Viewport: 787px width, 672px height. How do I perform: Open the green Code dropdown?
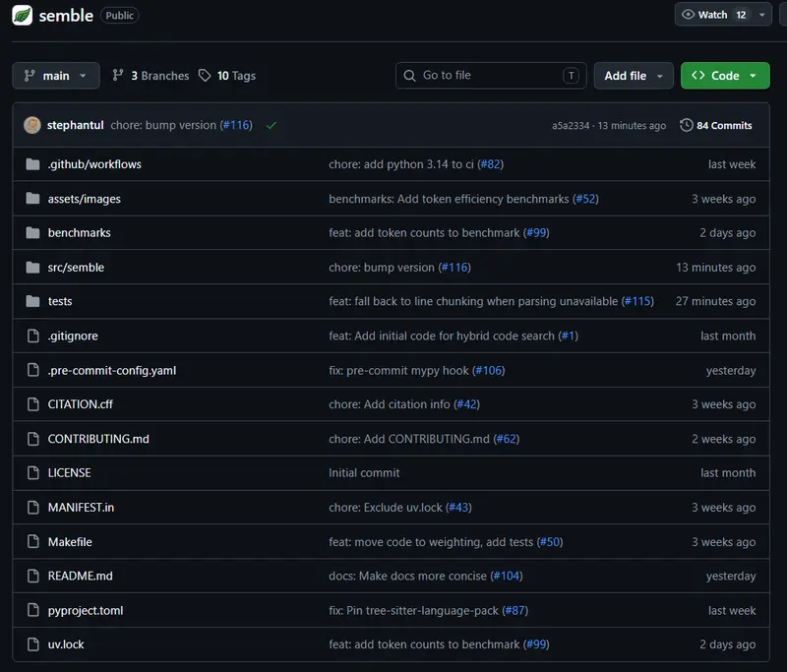click(x=725, y=76)
